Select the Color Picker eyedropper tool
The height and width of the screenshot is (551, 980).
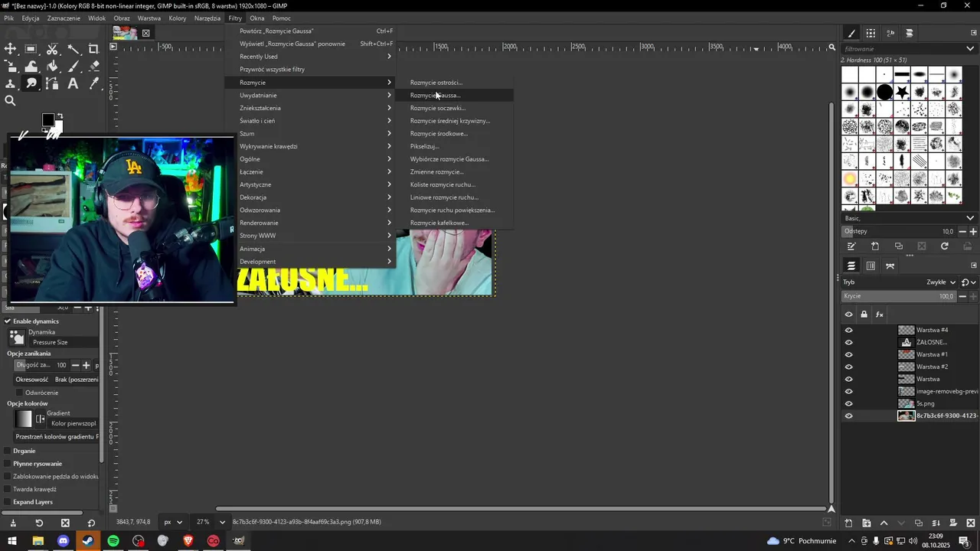(93, 83)
